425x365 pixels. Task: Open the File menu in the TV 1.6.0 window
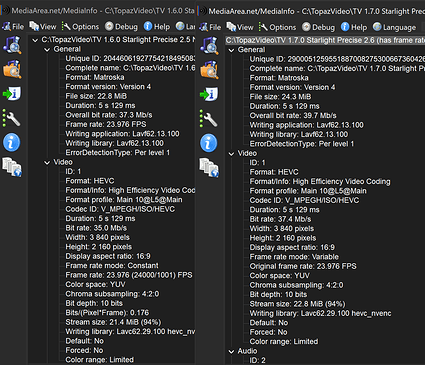point(13,26)
